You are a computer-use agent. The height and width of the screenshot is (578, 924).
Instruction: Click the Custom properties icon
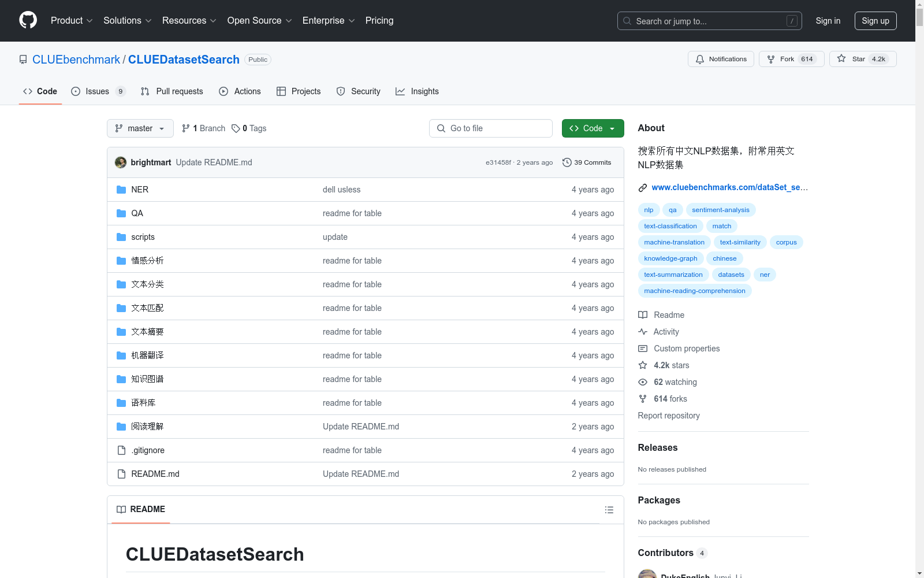pyautogui.click(x=643, y=349)
